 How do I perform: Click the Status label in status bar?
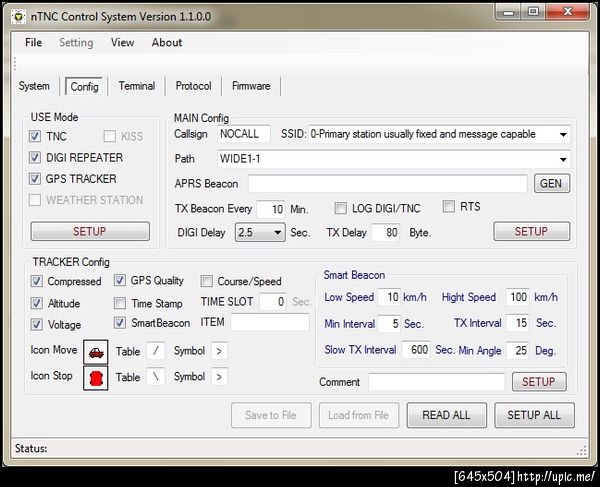(31, 448)
